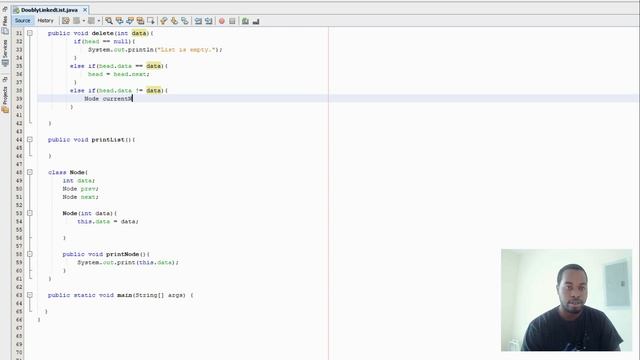Image resolution: width=640 pixels, height=360 pixels.
Task: Close the DoublyLinkedList.java tab
Action: pos(85,10)
